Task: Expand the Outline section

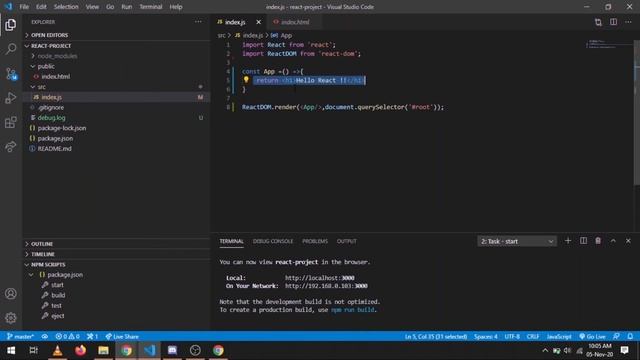Action: (116, 244)
